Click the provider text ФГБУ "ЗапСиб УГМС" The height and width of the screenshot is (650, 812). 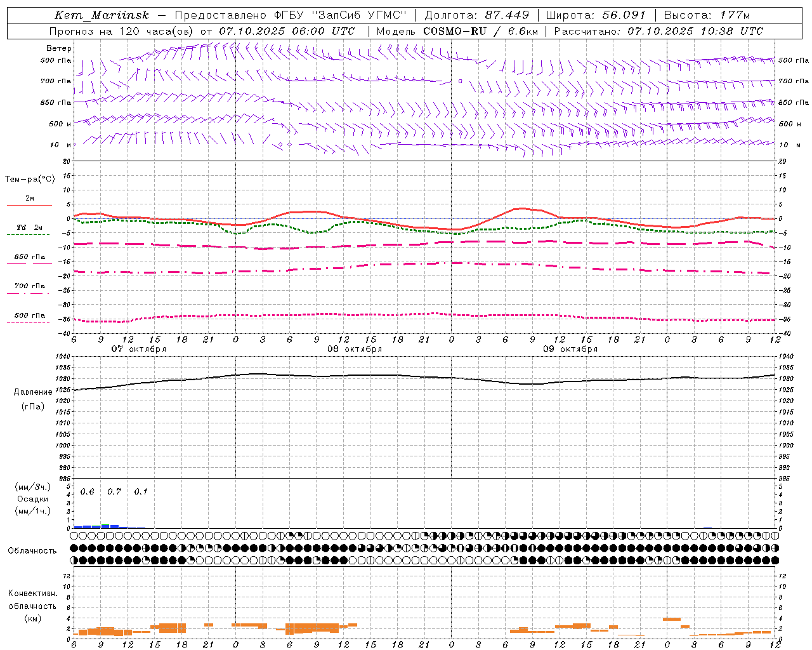pyautogui.click(x=339, y=15)
